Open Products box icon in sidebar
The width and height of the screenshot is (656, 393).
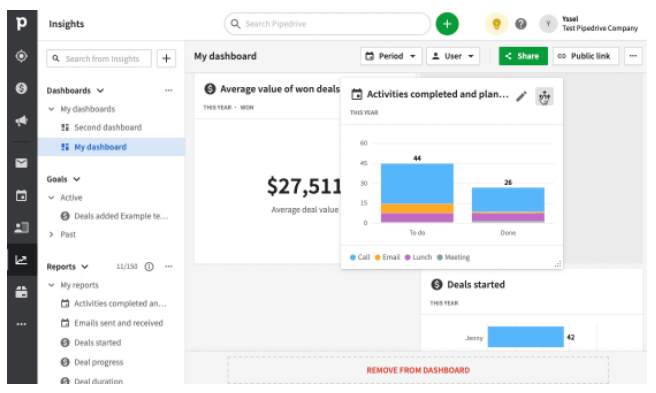pos(21,292)
